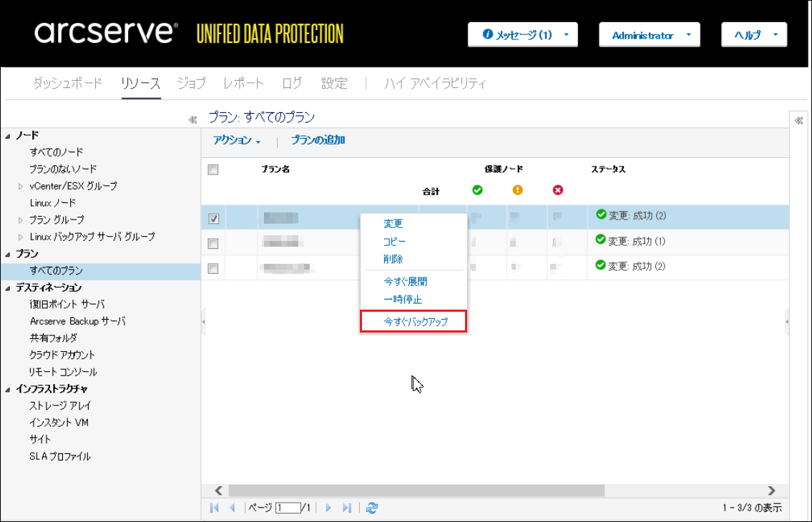The image size is (812, 522).
Task: Open ハイ アベイラビリティ tab
Action: coord(436,83)
